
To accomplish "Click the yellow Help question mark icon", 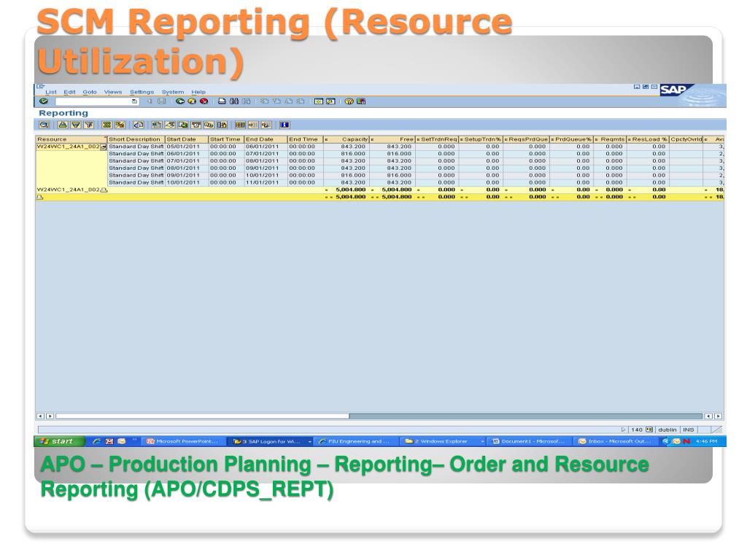I will tap(349, 101).
